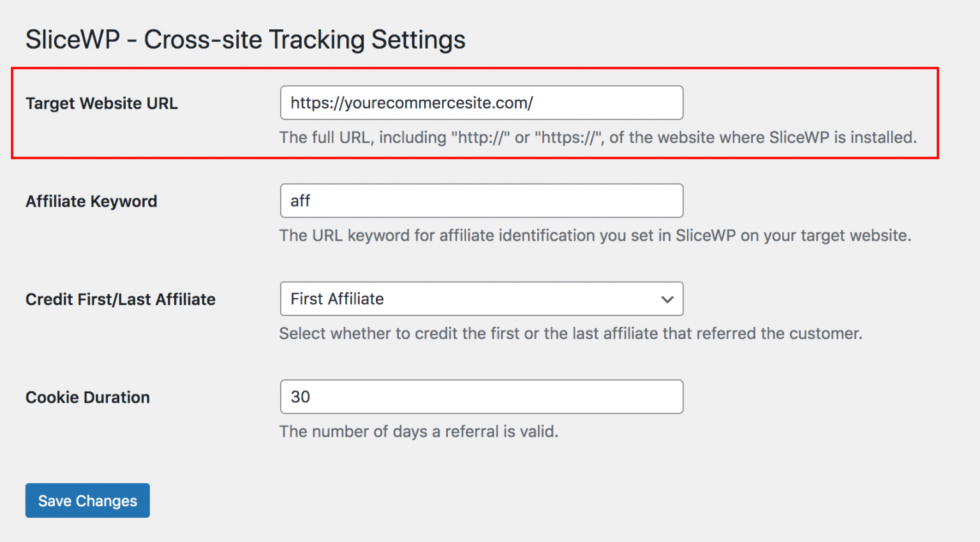
Task: Click the SliceWP Cross-site Tracking Settings heading
Action: [x=245, y=40]
